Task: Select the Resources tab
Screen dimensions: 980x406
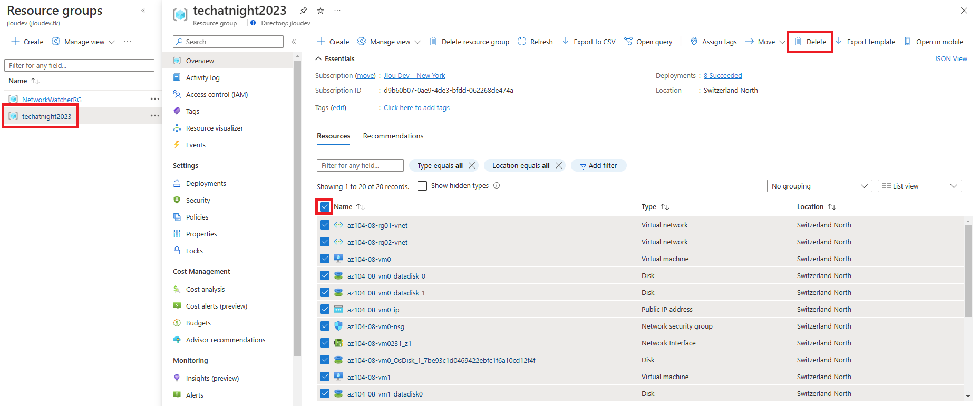Action: click(x=334, y=136)
